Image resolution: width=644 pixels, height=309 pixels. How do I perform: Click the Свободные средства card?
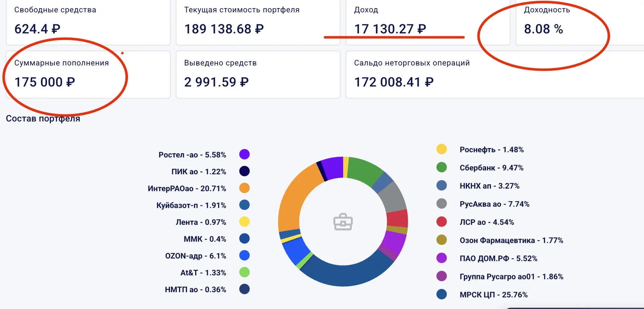click(88, 22)
